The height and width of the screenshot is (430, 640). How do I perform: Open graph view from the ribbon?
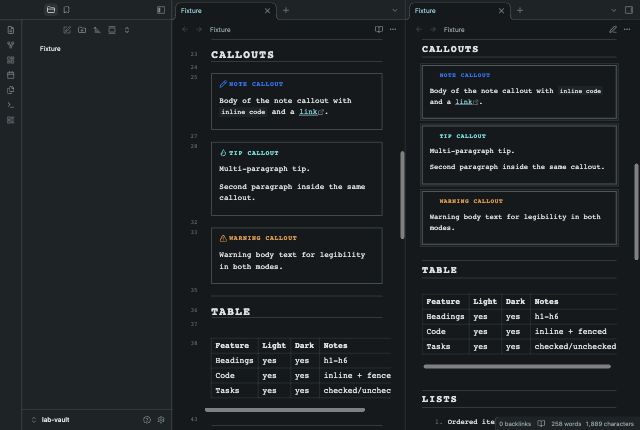[x=11, y=45]
